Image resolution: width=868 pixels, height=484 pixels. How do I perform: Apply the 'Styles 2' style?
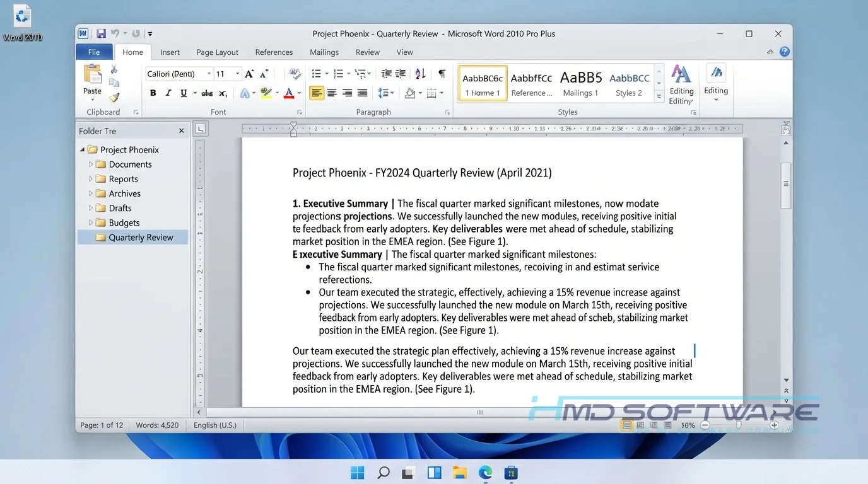[x=629, y=83]
